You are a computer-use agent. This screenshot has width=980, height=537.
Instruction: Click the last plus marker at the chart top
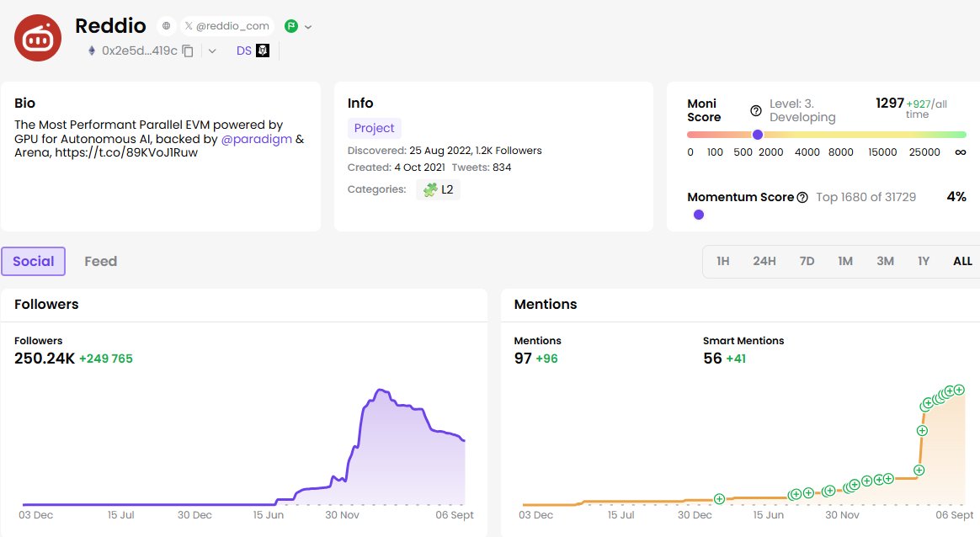(960, 390)
